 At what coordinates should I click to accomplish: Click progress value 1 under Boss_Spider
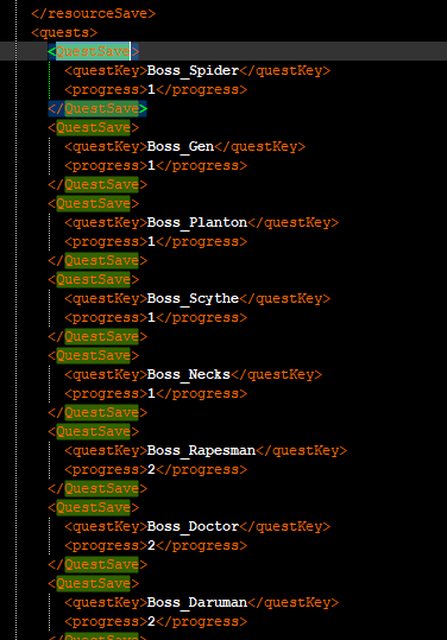pos(151,89)
